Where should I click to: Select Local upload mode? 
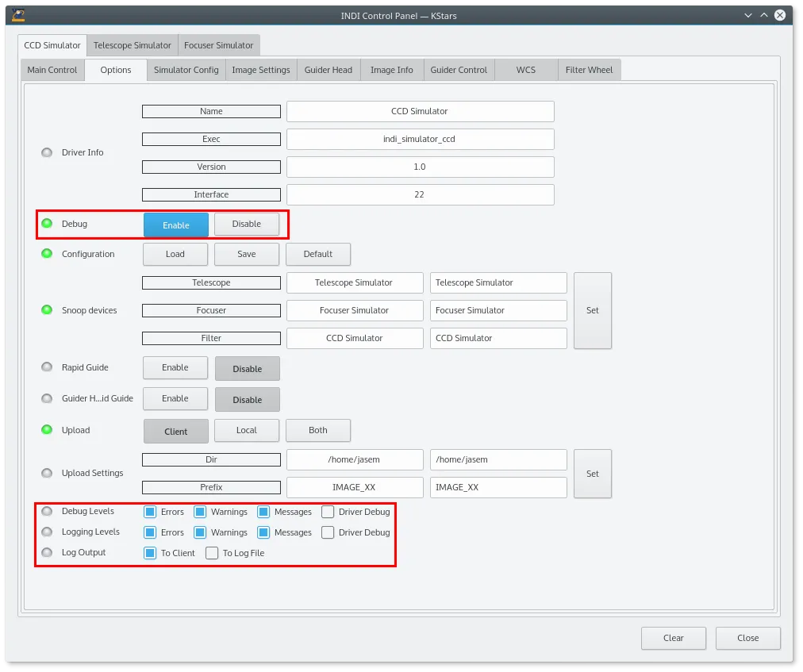click(x=247, y=430)
